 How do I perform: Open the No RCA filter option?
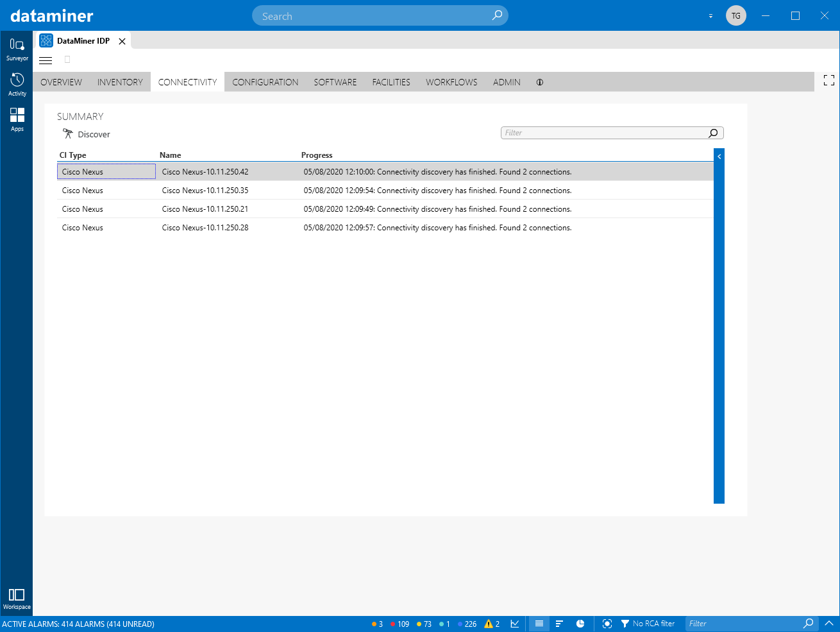click(x=648, y=624)
